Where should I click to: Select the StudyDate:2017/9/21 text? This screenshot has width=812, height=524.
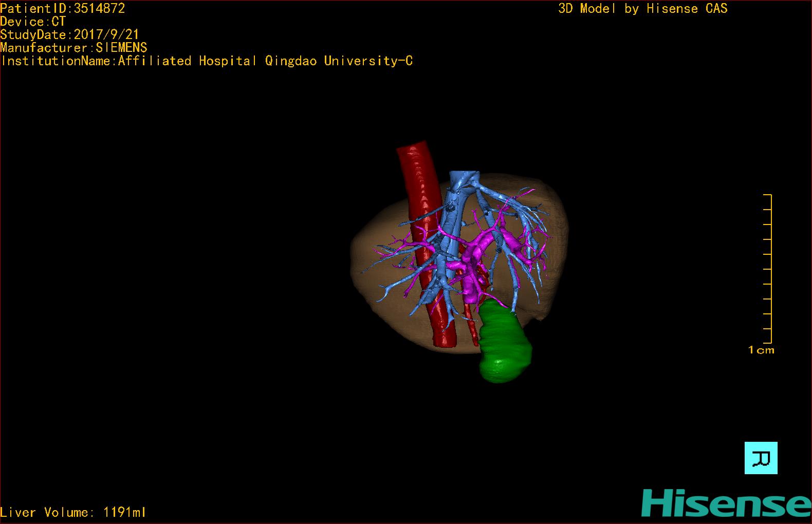click(69, 34)
